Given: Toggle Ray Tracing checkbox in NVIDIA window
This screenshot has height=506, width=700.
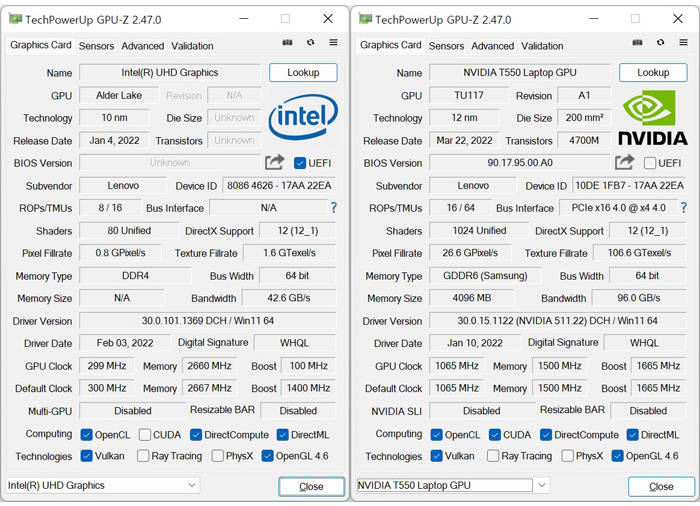Looking at the screenshot, I should coord(493,456).
